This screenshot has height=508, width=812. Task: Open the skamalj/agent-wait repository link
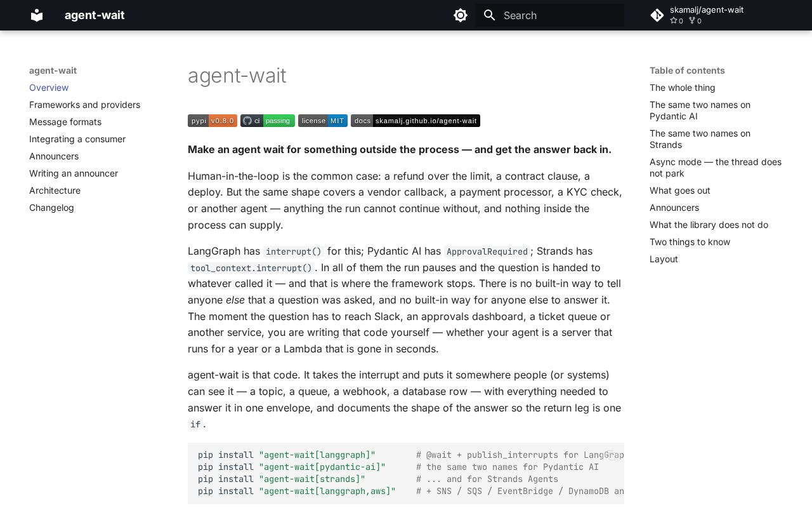(716, 15)
